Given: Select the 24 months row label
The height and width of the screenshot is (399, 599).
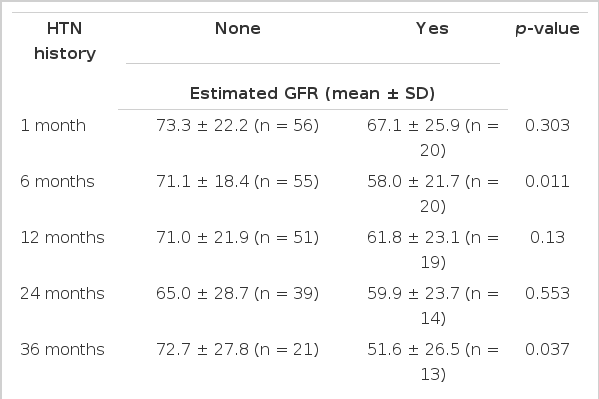Looking at the screenshot, I should pos(62,294).
